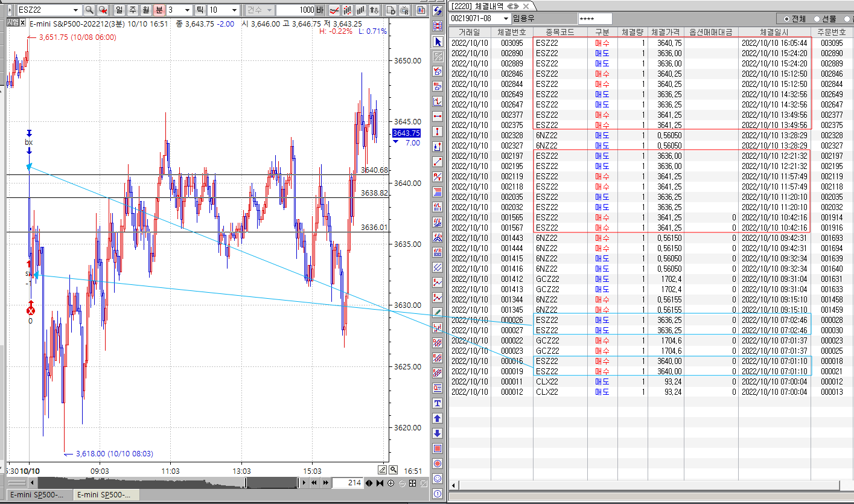Image resolution: width=854 pixels, height=504 pixels.
Task: Open the ESZ22 symbol dropdown
Action: 75,10
